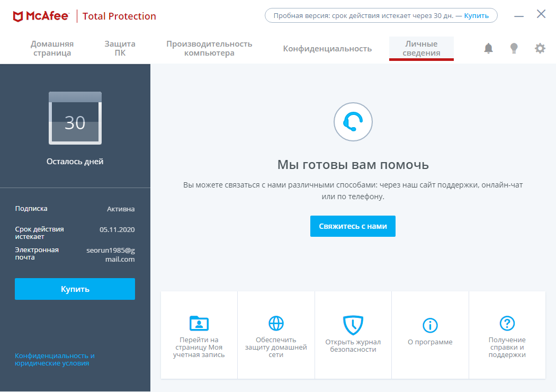
Task: Click the Срок действия истекает label
Action: click(x=39, y=233)
